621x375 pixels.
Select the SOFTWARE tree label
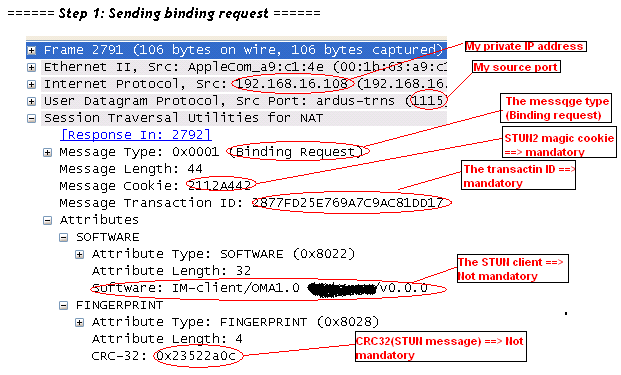107,237
